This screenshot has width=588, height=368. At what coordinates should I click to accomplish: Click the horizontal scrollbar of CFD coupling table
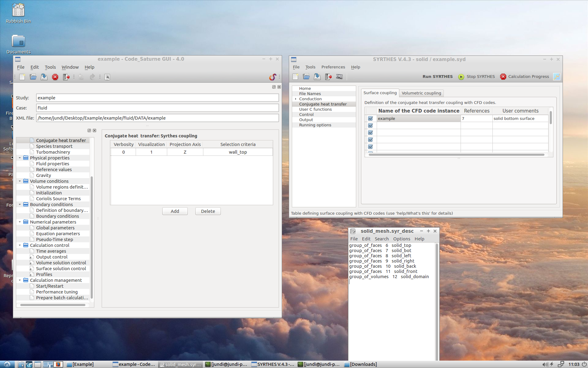(x=456, y=155)
